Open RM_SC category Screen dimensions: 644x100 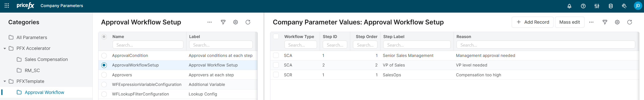pyautogui.click(x=32, y=71)
